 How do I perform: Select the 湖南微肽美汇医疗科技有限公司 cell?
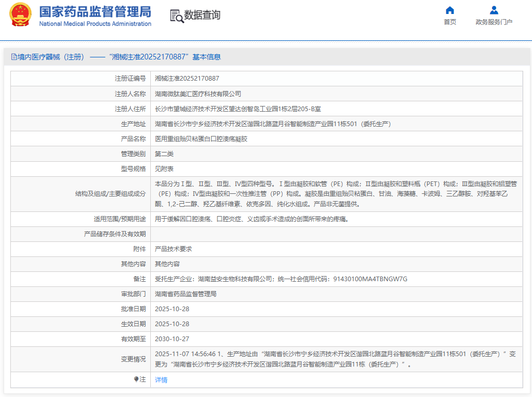click(198, 94)
